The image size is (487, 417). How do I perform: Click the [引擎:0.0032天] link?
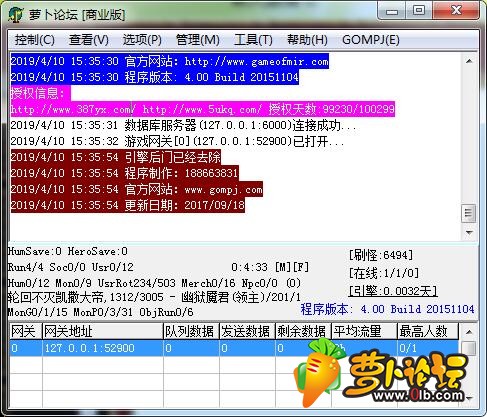393,291
